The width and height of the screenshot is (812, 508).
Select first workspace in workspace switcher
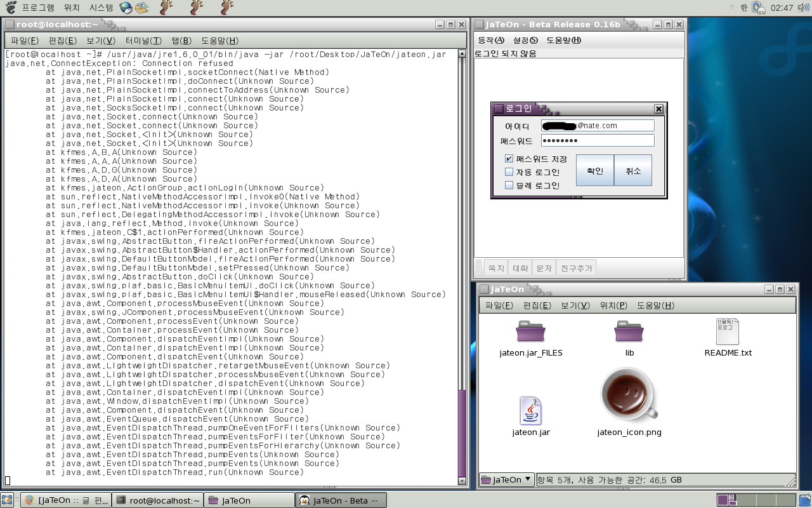pos(727,500)
